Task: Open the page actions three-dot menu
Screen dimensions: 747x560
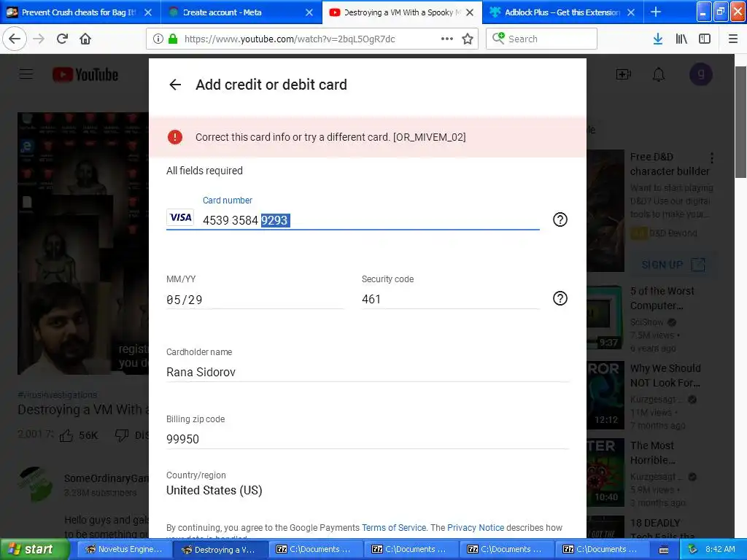Action: pyautogui.click(x=447, y=39)
